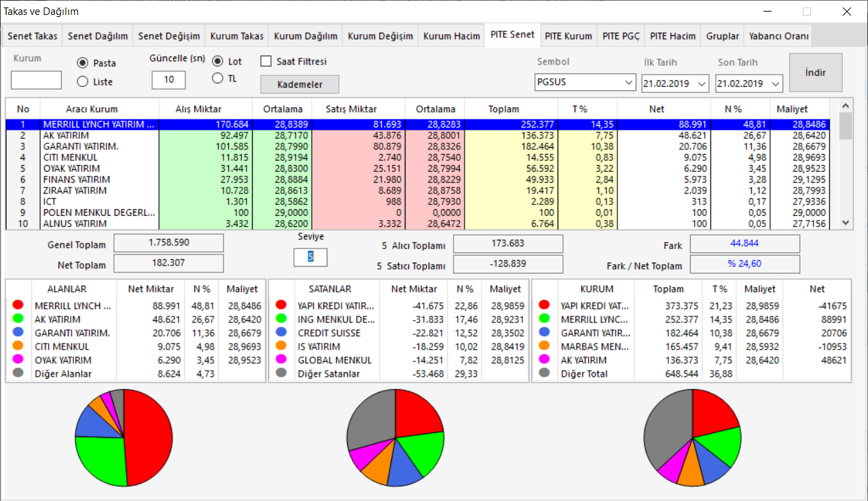The image size is (868, 501).
Task: Switch to the Senet Takas tab
Action: click(x=33, y=36)
